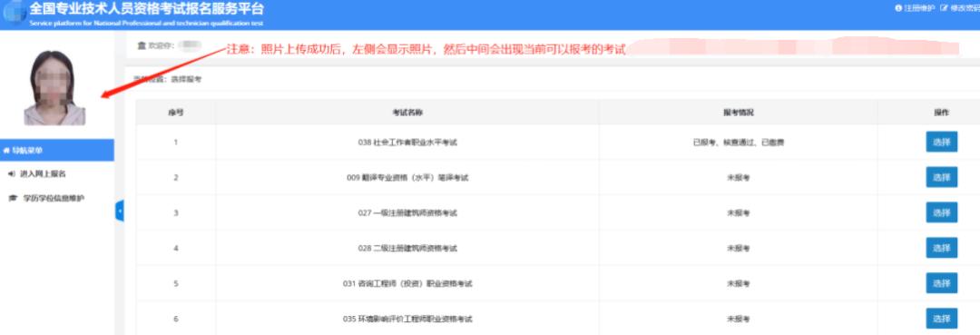Image resolution: width=980 pixels, height=335 pixels.
Task: Click 选择 for 027 一级注册建筑师资格考试
Action: coord(941,212)
